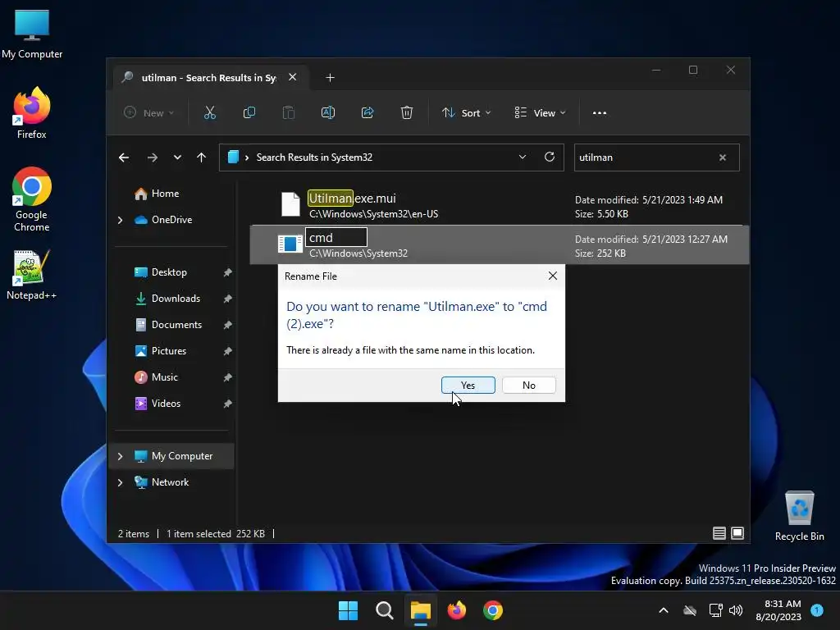Screen dimensions: 840x630
Task: Open Notepad++ desktop shortcut
Action: pos(32,274)
